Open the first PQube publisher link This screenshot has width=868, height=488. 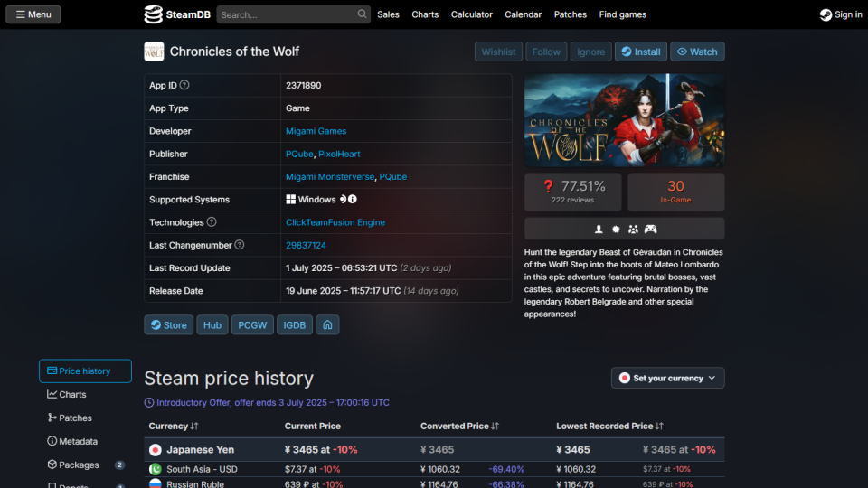tap(299, 154)
